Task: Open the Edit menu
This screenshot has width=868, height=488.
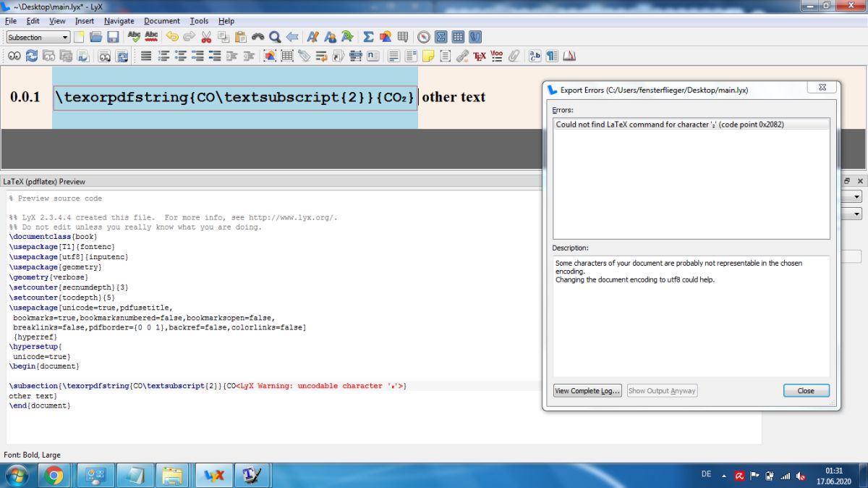Action: point(33,21)
